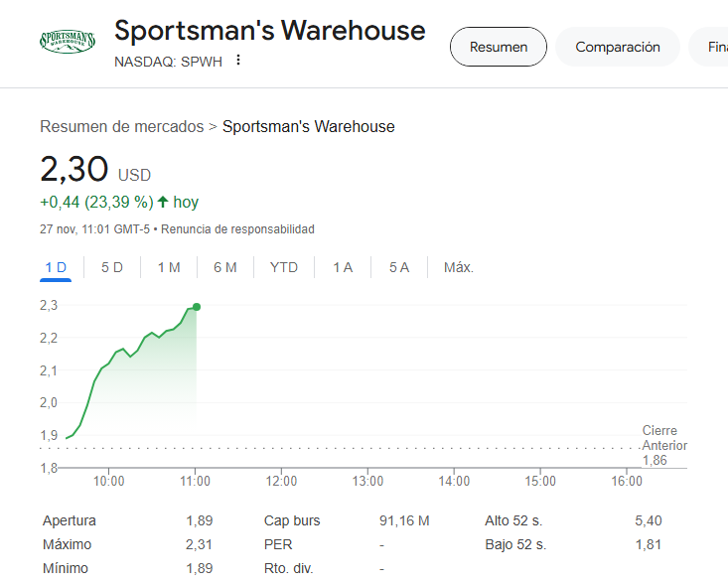Select the Máx. chart range
Viewport: 728px width, 585px height.
click(x=459, y=267)
